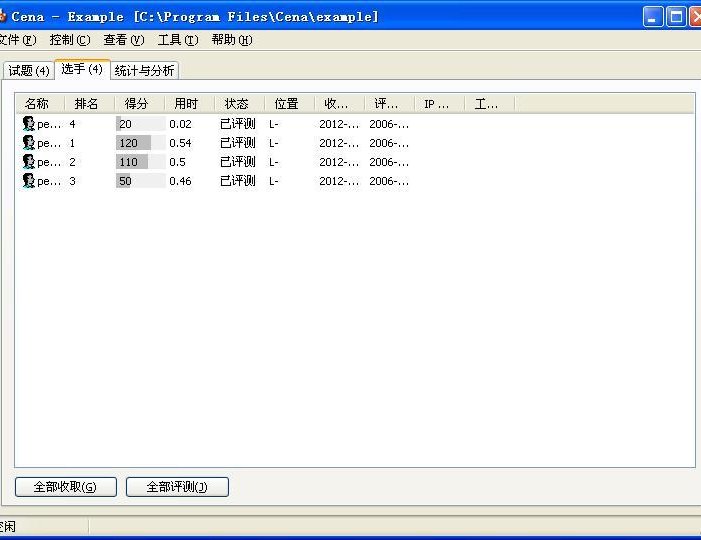
Task: Click score bar showing 50
Action: click(140, 181)
